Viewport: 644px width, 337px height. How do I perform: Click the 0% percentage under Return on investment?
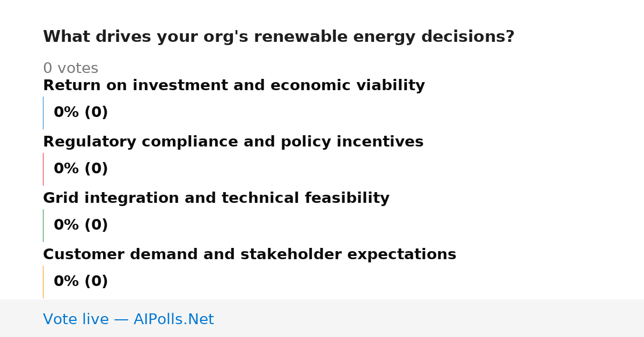tap(67, 113)
